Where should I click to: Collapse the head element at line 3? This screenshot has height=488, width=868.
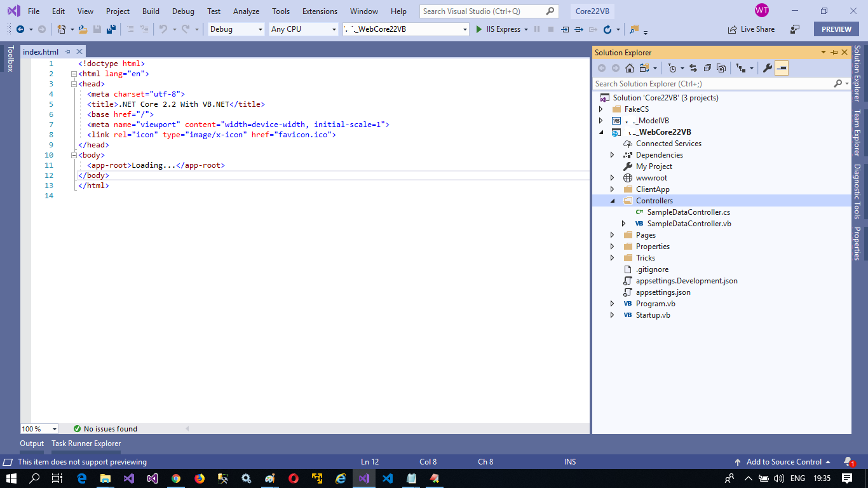tap(74, 84)
